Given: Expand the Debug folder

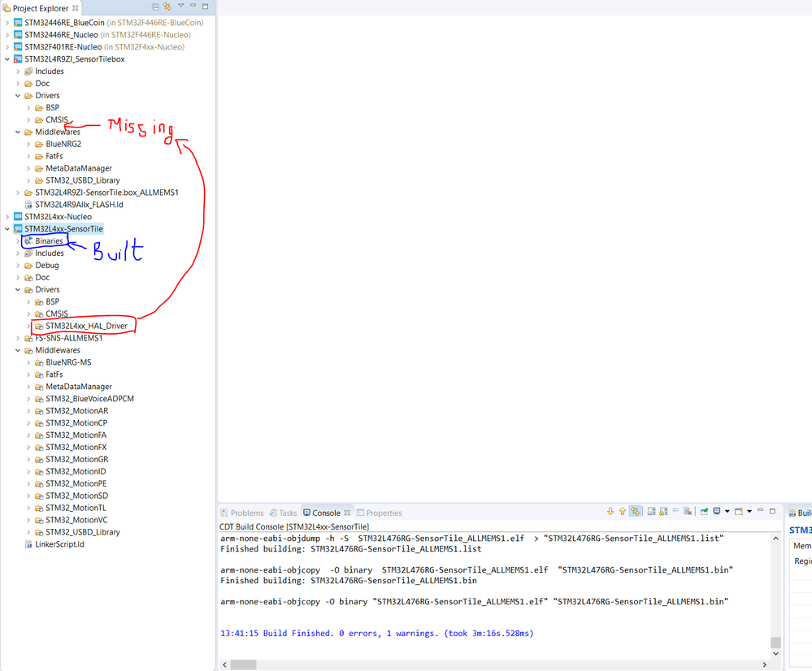Looking at the screenshot, I should (x=18, y=266).
